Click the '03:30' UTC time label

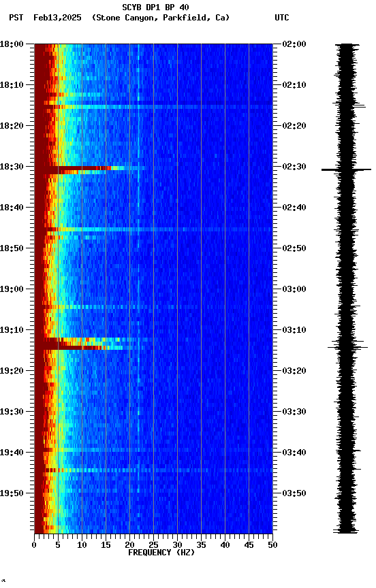tap(294, 412)
